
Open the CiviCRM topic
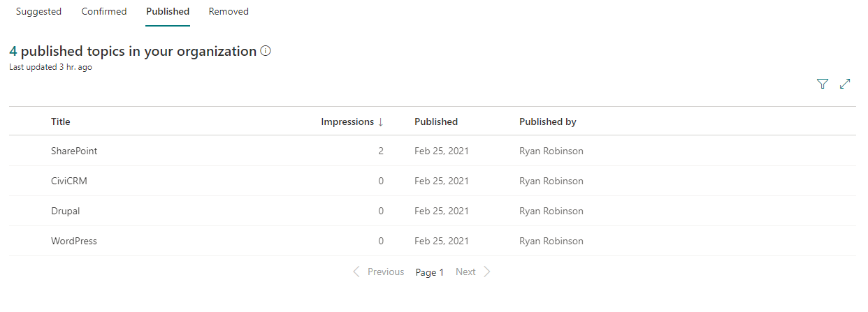69,181
